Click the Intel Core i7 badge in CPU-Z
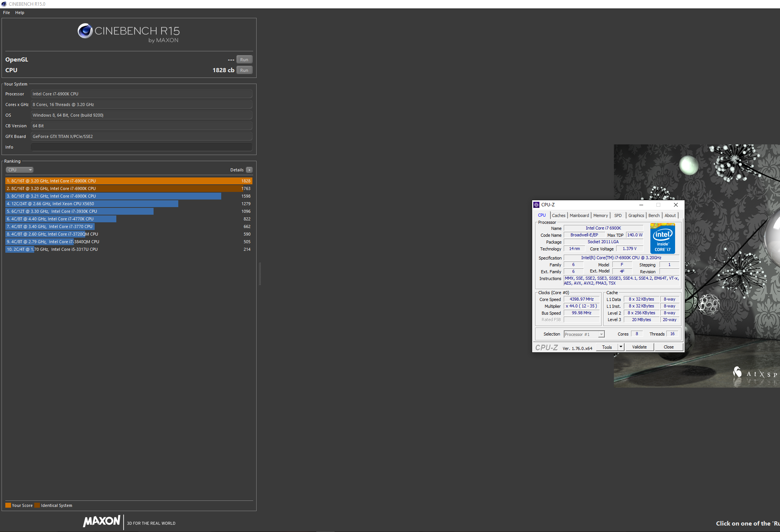 (x=663, y=239)
